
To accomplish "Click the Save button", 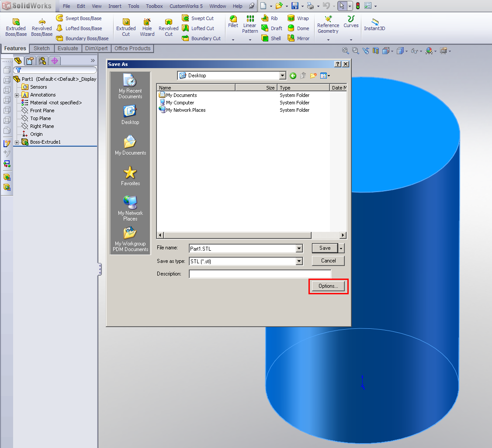I will pyautogui.click(x=325, y=248).
